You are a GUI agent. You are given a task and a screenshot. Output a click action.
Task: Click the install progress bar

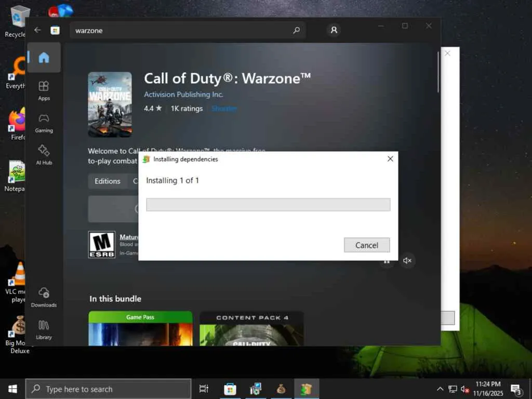(268, 205)
